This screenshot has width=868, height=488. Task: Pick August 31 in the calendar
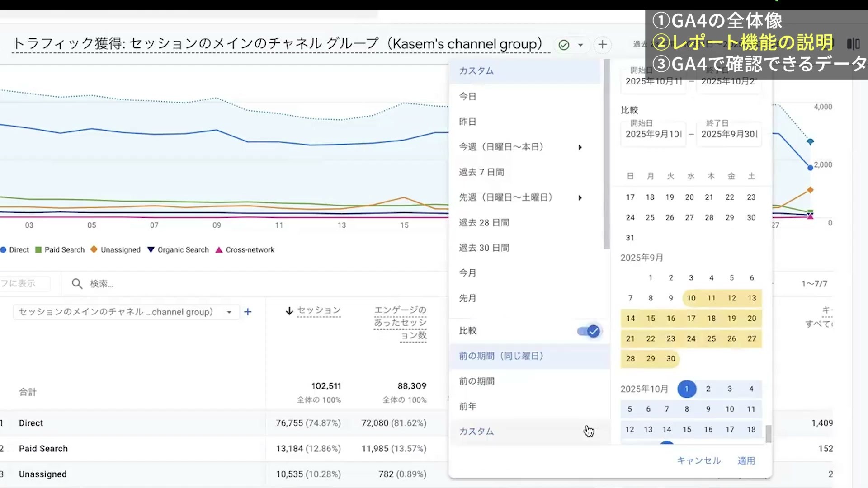coord(630,238)
